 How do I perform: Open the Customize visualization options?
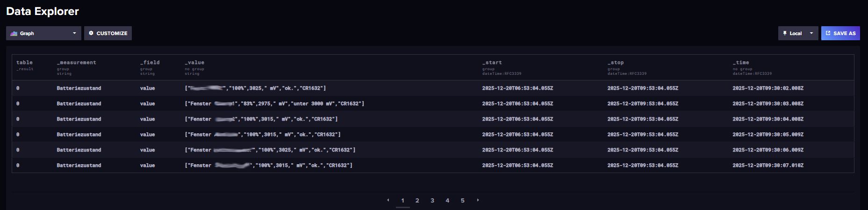tap(108, 33)
